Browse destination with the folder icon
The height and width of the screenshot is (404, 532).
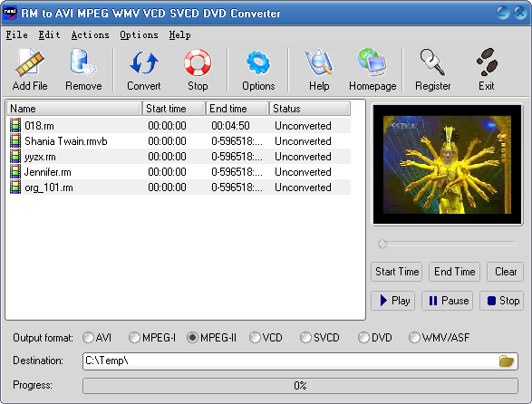pos(507,361)
